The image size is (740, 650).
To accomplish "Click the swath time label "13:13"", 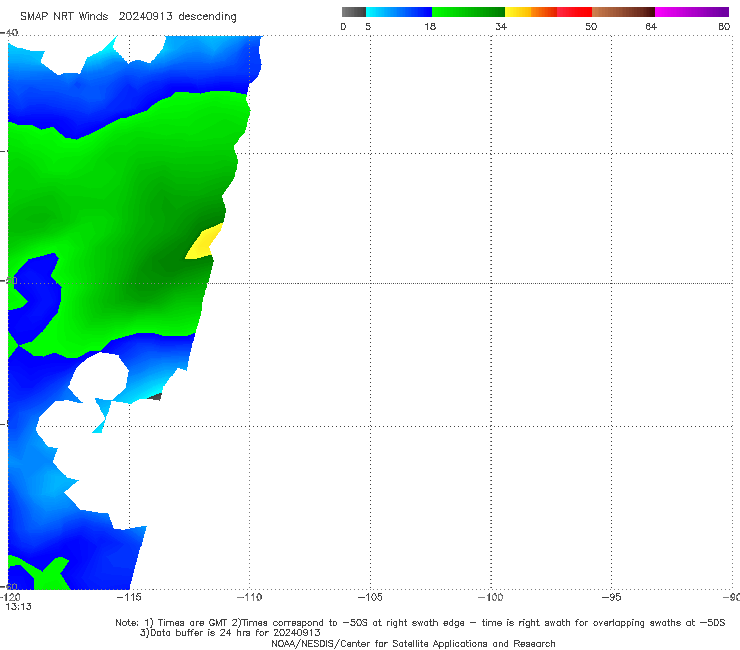I will [x=18, y=607].
